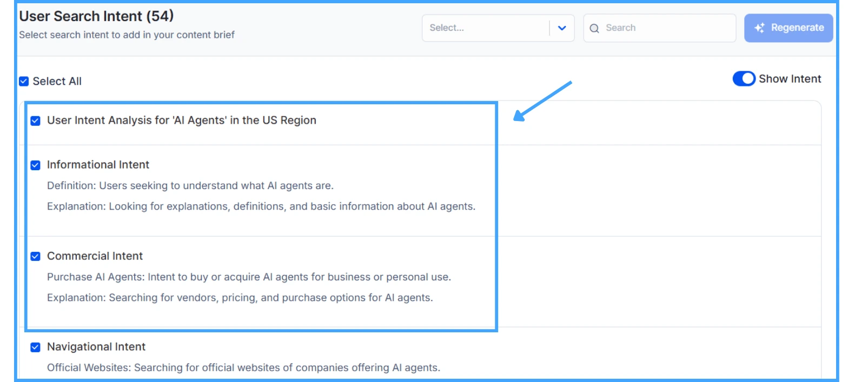The height and width of the screenshot is (382, 868).
Task: Uncheck the User Intent Analysis checkbox
Action: (36, 120)
